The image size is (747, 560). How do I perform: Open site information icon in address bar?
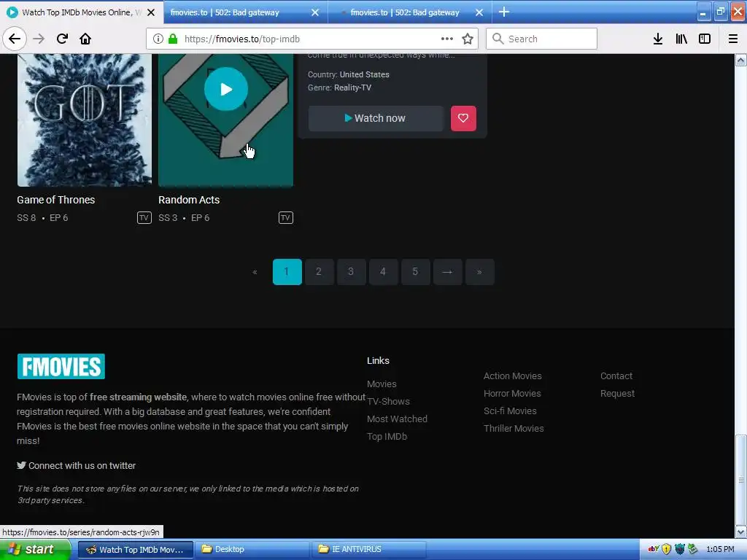point(158,39)
